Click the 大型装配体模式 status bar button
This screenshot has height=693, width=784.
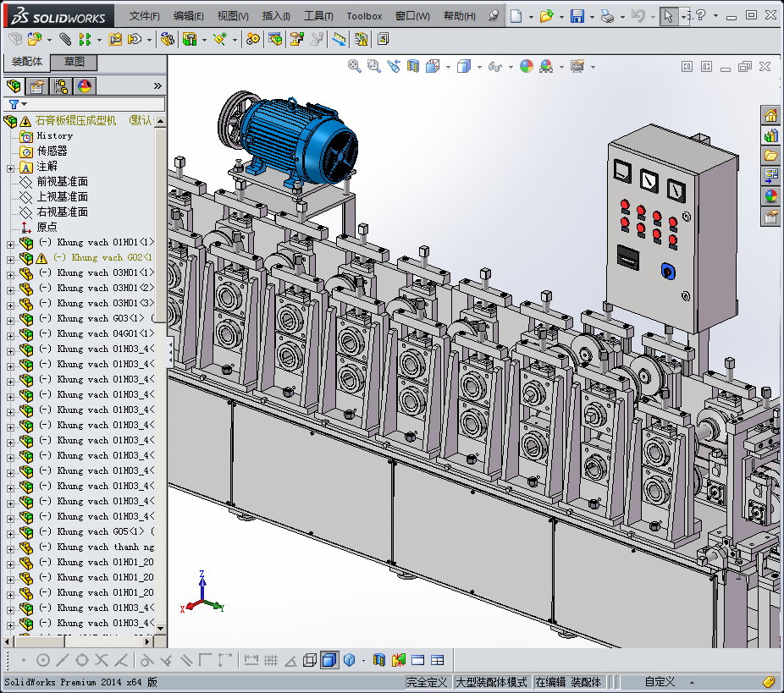(x=491, y=682)
